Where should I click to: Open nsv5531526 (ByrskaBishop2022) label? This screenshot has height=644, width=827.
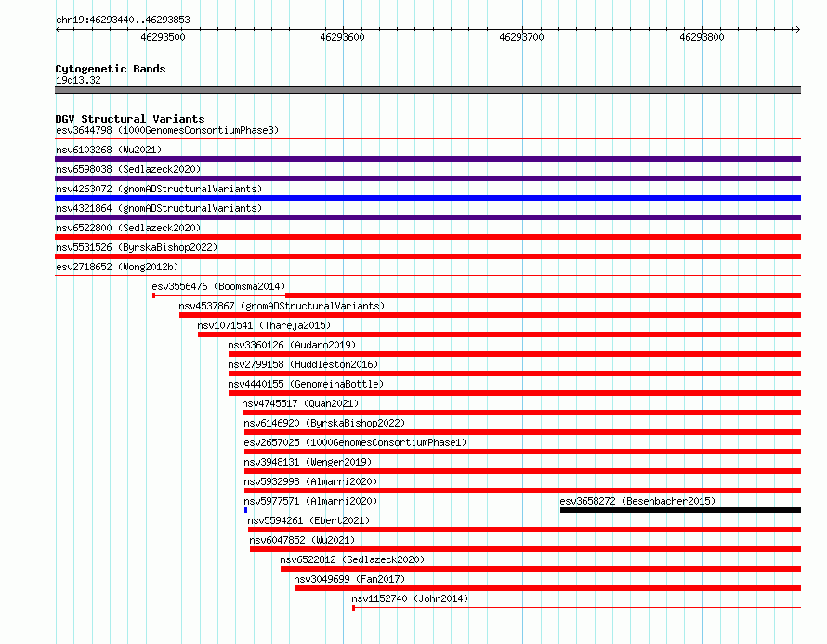[x=137, y=247]
